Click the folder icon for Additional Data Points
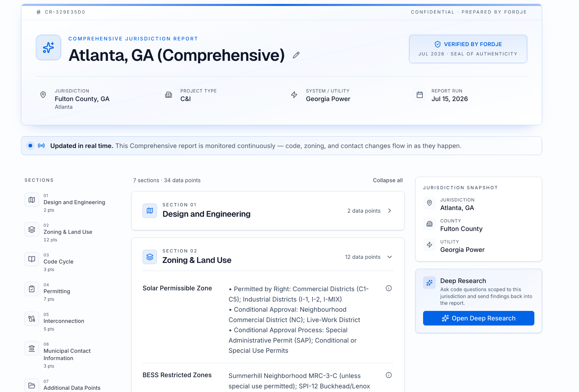579x392 pixels. click(32, 385)
